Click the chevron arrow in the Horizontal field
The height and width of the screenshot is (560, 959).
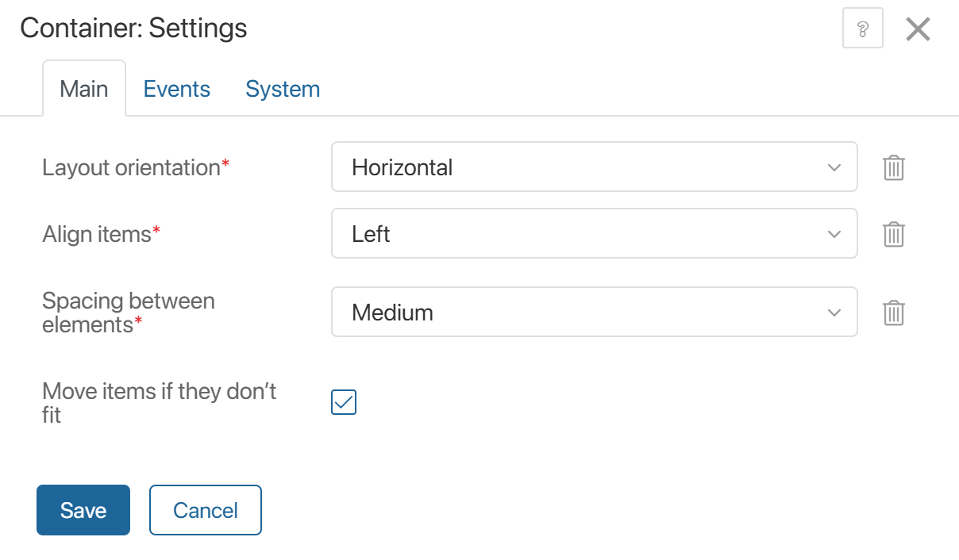pos(834,167)
